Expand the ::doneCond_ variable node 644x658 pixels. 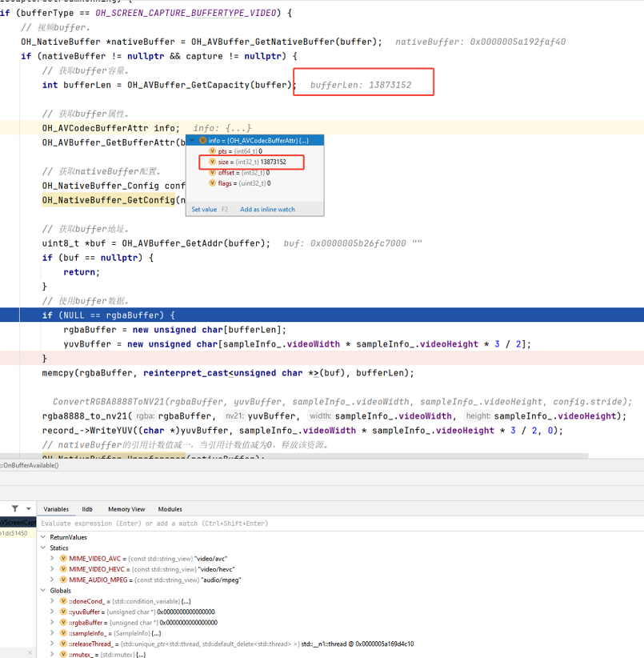pyautogui.click(x=54, y=600)
